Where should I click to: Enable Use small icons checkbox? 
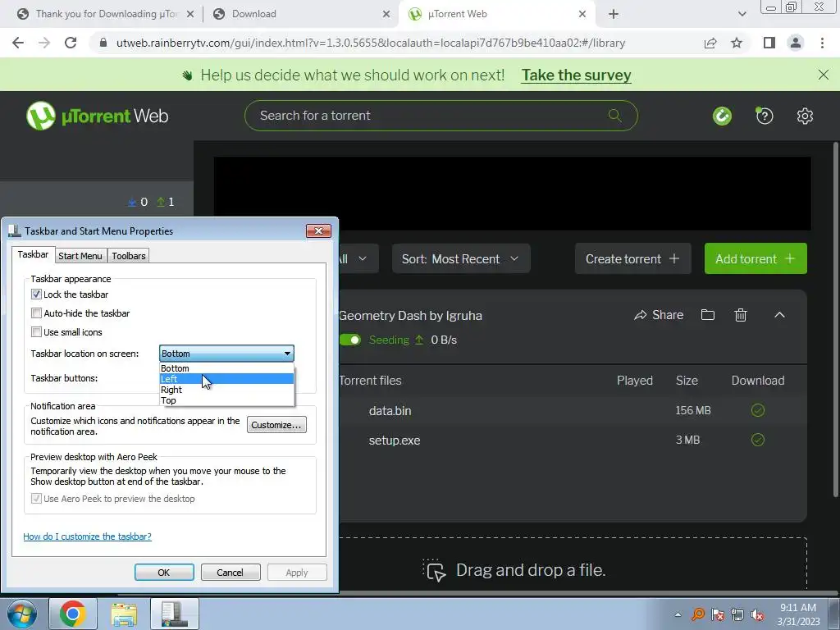click(36, 331)
